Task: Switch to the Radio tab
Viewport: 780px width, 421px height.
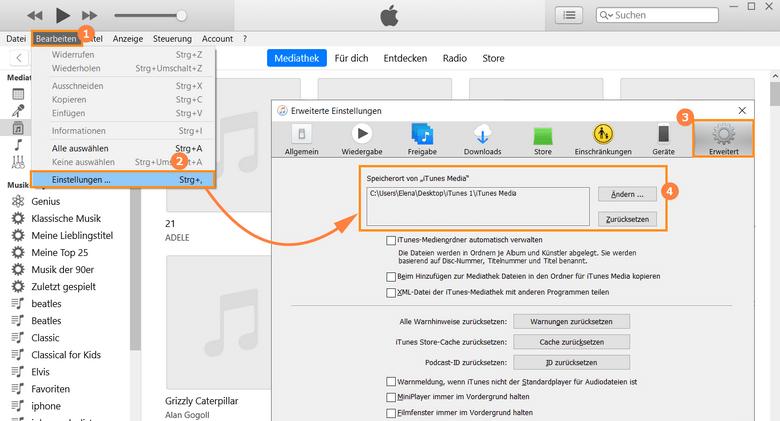Action: pos(455,58)
